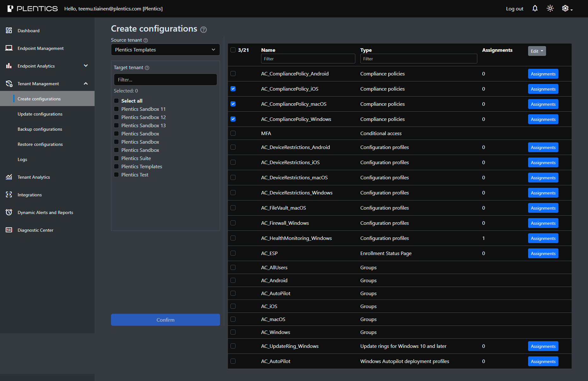Image resolution: width=588 pixels, height=381 pixels.
Task: Go to Backup configurations page
Action: coord(40,129)
